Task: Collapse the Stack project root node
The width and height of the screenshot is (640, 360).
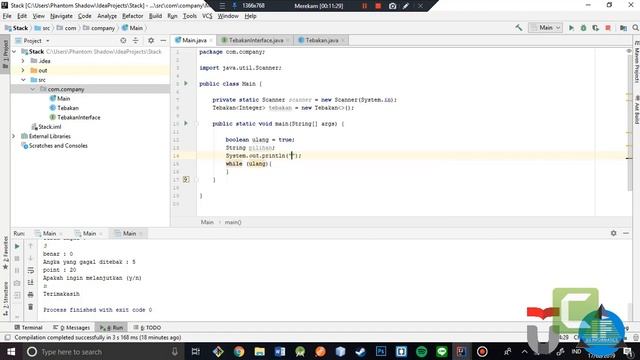Action: tap(14, 51)
